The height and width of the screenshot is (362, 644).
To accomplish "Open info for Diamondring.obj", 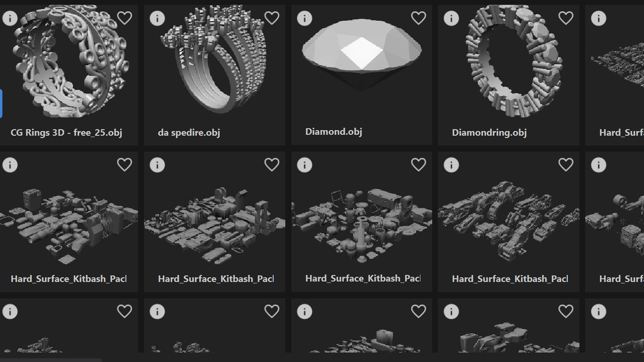I will [x=451, y=18].
